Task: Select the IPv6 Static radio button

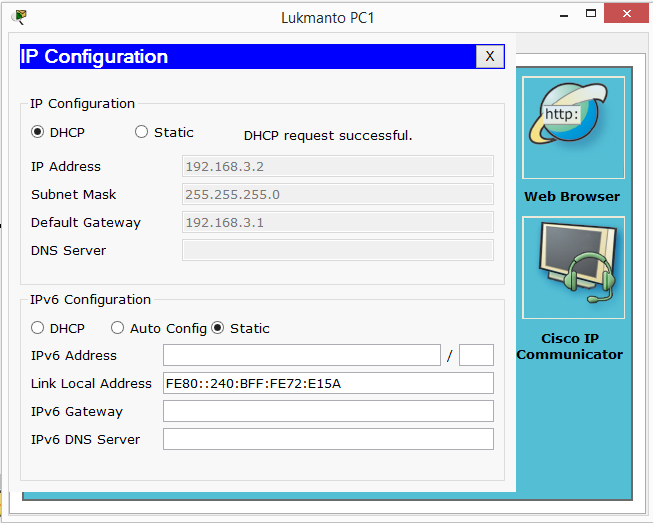Action: coord(217,328)
